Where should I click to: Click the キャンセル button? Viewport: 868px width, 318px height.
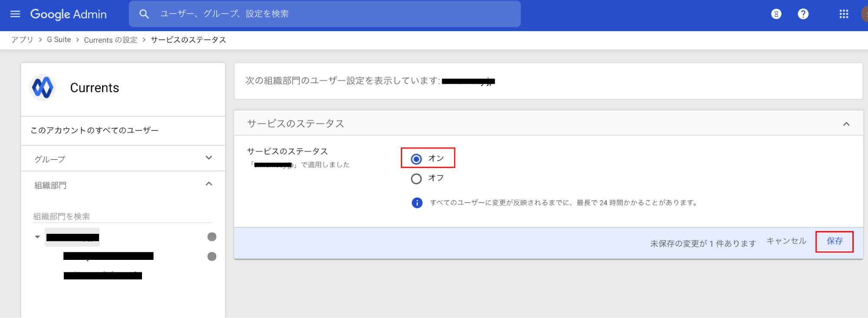tap(786, 241)
